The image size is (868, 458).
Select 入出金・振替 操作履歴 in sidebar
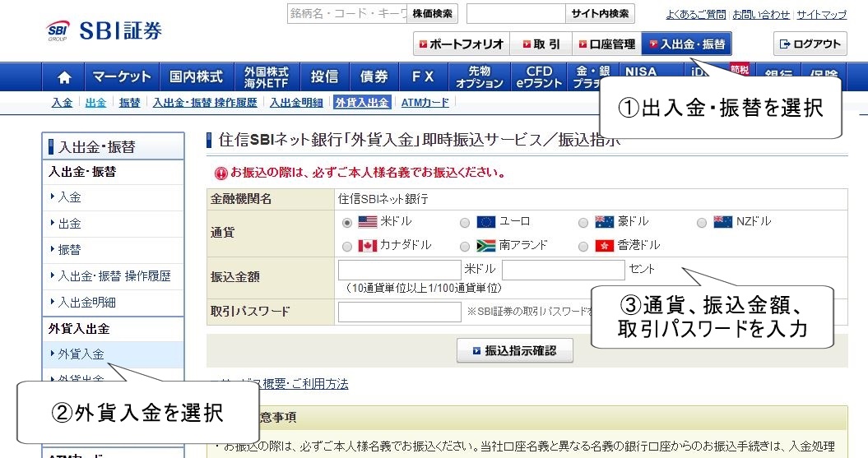(113, 276)
